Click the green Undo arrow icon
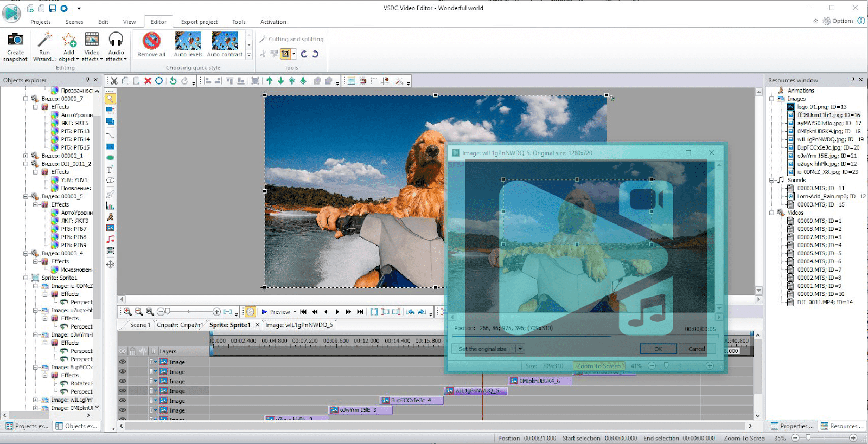Image resolution: width=868 pixels, height=444 pixels. [x=173, y=81]
